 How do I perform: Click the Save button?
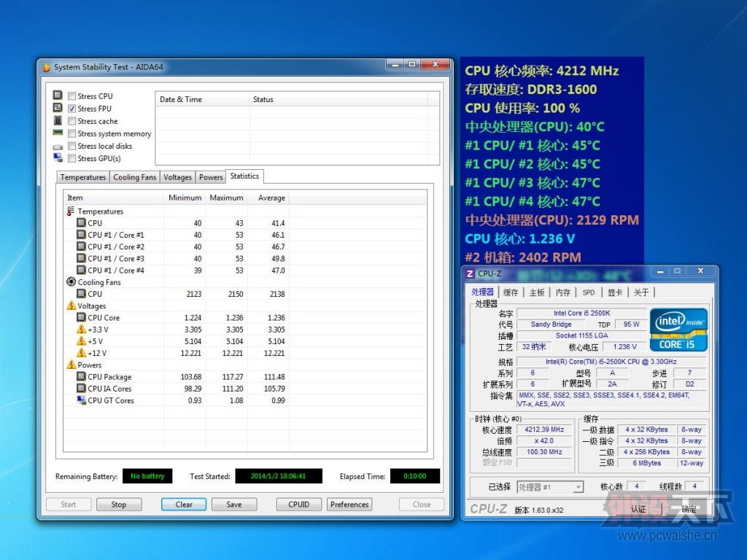234,505
